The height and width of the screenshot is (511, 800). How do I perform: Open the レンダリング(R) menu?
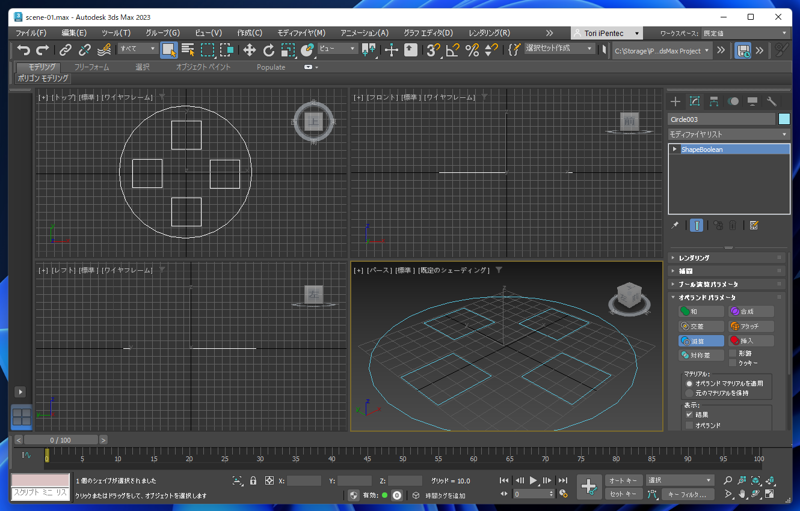pos(489,33)
